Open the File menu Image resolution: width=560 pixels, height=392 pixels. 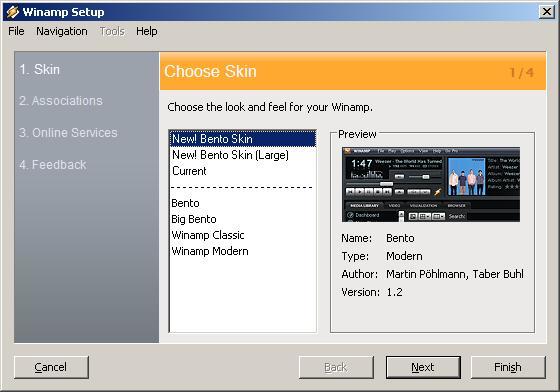(x=16, y=31)
